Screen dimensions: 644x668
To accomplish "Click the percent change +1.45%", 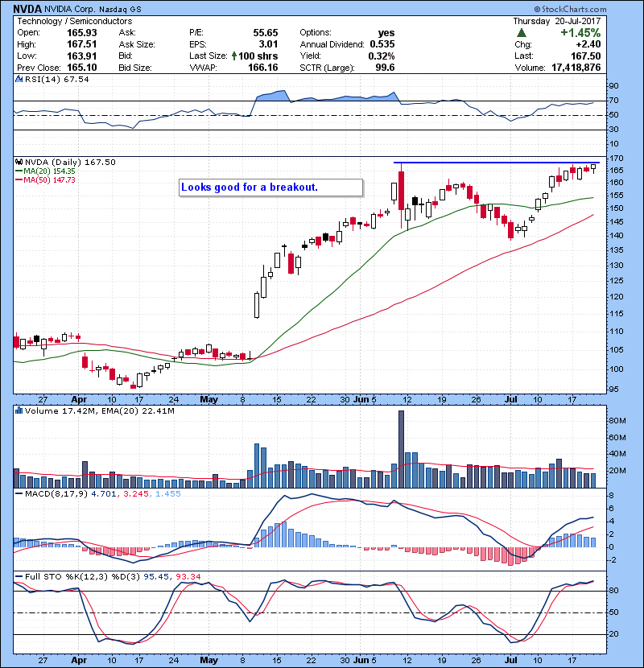I will [x=580, y=33].
